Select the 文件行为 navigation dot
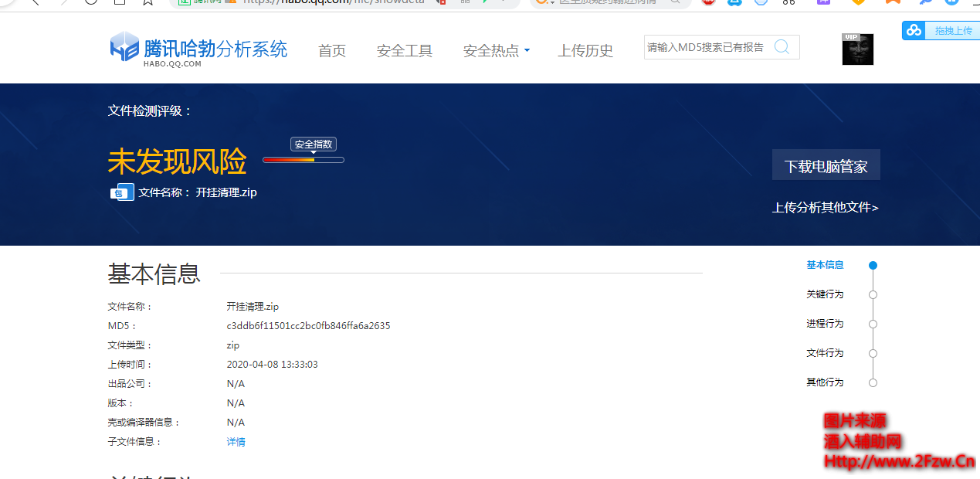The height and width of the screenshot is (479, 980). 873,353
